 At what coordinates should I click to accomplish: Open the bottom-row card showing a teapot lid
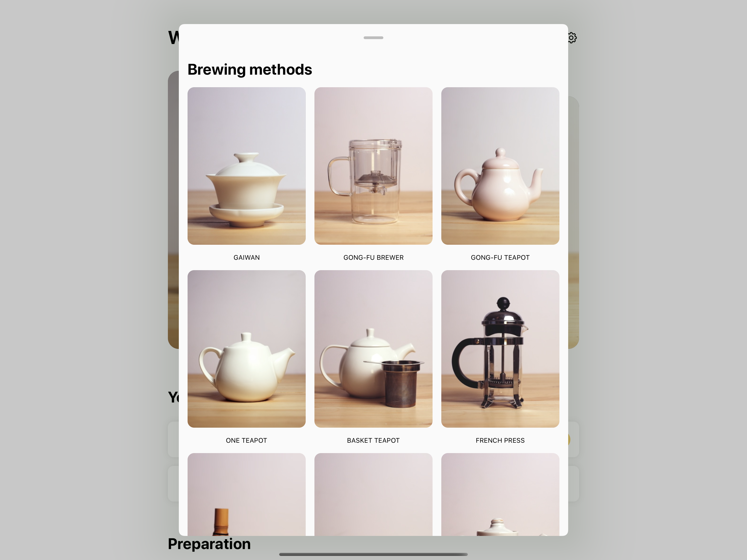pyautogui.click(x=500, y=494)
